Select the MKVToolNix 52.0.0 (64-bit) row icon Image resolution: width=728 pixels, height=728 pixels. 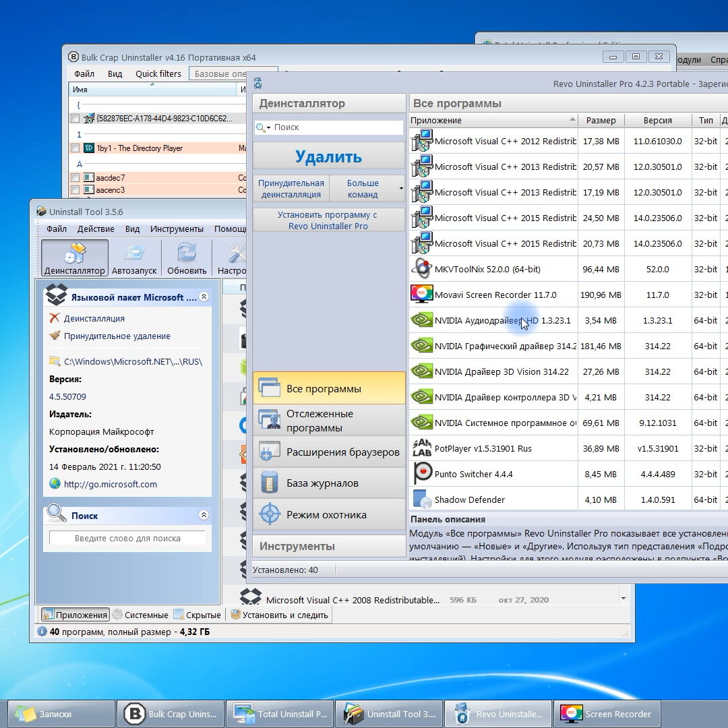(x=421, y=269)
